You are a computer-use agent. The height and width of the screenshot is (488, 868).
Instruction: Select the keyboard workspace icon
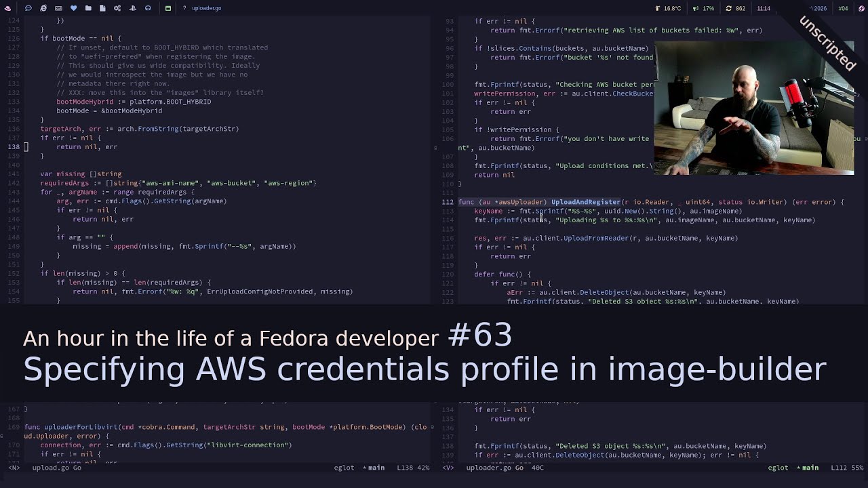[58, 8]
